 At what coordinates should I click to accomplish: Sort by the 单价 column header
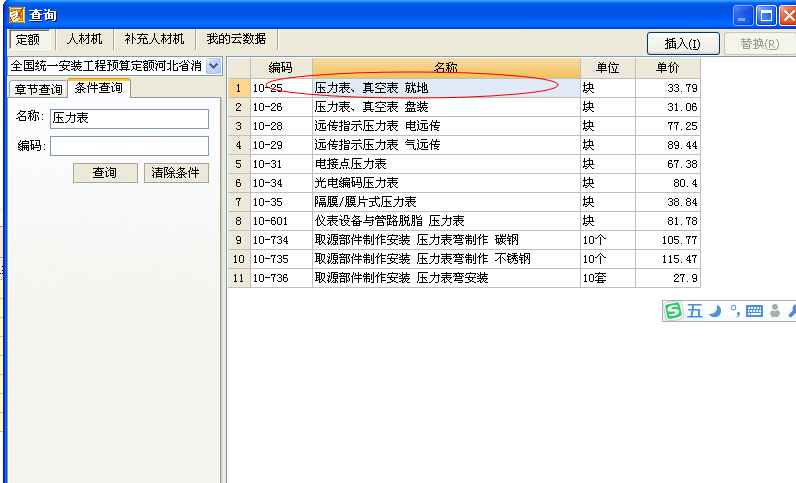point(667,68)
